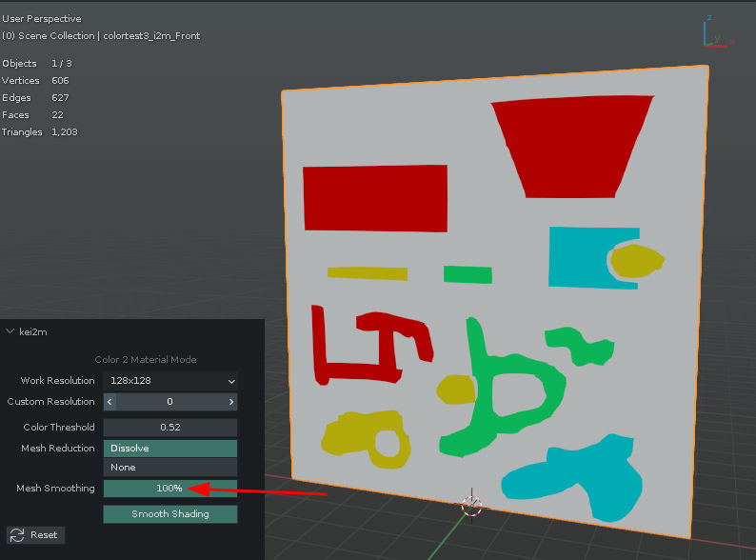Select None mesh reduction option
This screenshot has height=560, width=756.
[x=169, y=468]
